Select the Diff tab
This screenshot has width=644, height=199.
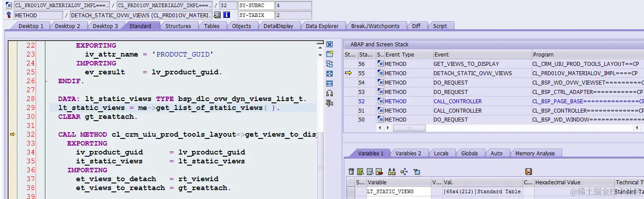(416, 26)
